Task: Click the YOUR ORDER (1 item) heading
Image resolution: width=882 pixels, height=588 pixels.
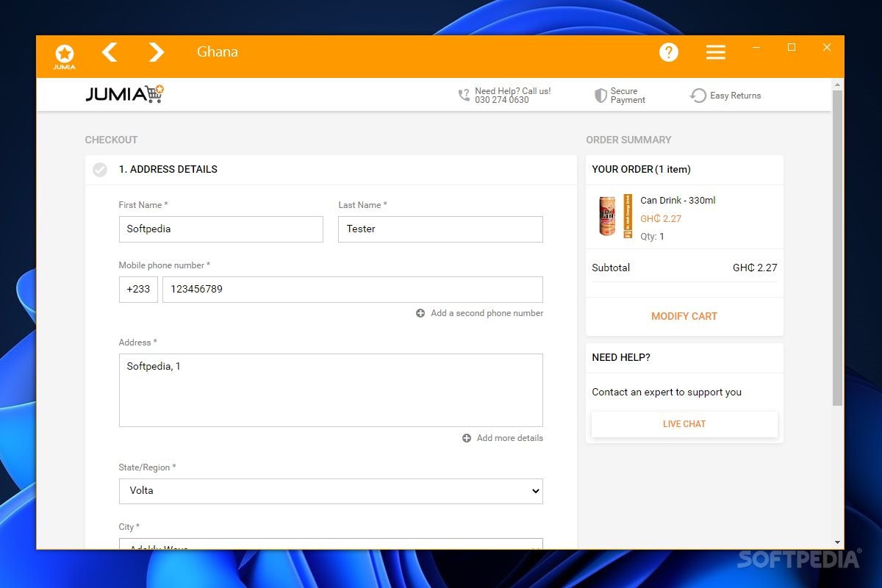Action: 641,169
